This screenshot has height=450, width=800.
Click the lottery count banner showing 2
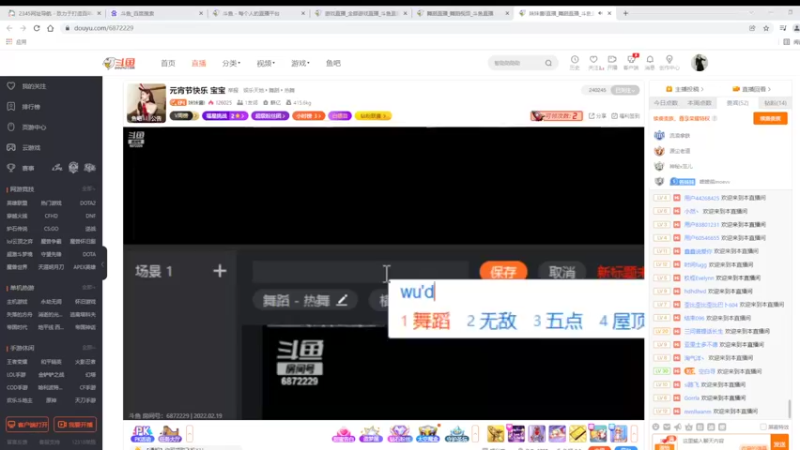(x=556, y=116)
